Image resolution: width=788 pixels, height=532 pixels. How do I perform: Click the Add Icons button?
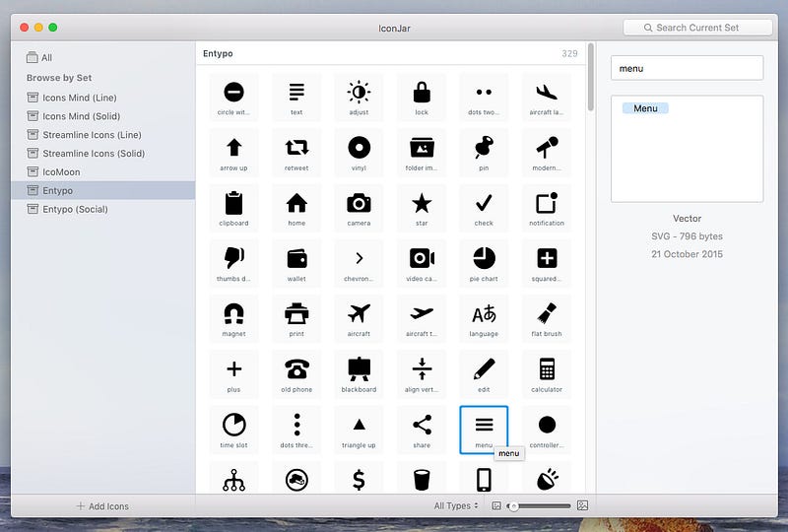[102, 506]
